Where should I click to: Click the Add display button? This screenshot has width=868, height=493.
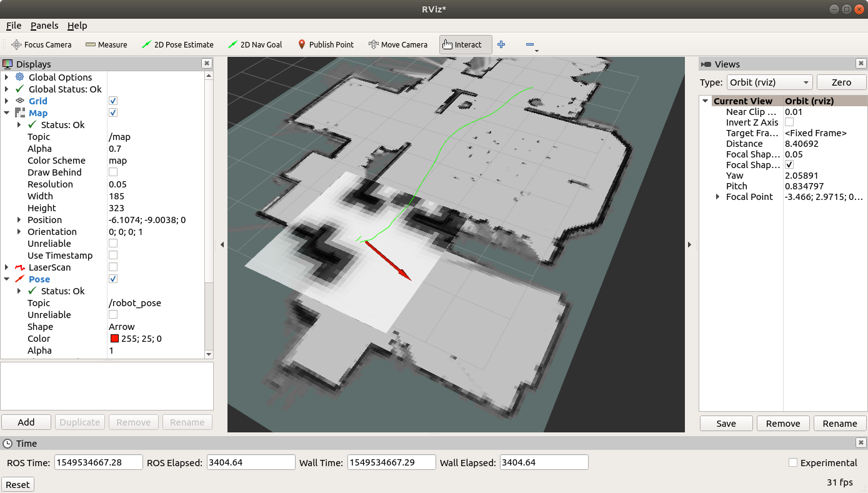click(x=26, y=422)
